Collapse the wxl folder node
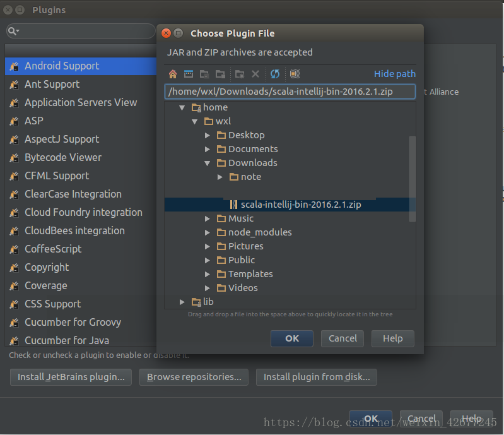 (194, 122)
